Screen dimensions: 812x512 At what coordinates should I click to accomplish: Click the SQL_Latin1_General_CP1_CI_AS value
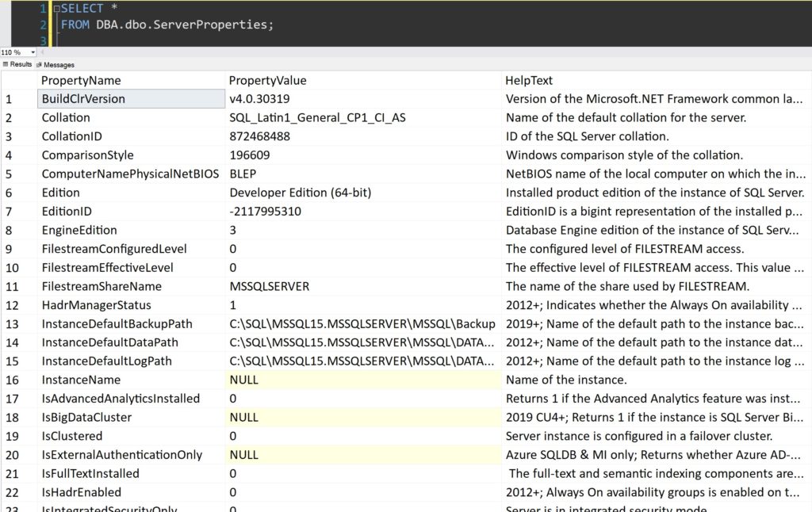pyautogui.click(x=317, y=117)
